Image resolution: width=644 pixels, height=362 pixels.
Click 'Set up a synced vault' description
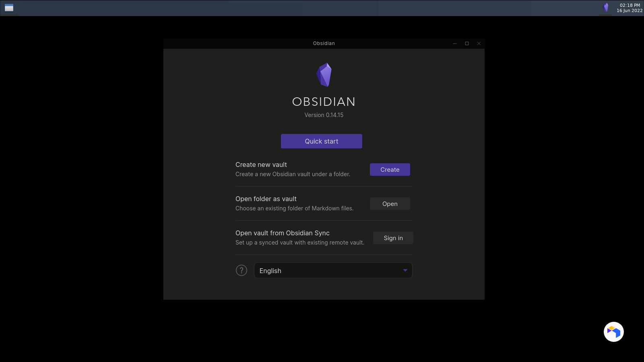click(x=300, y=243)
